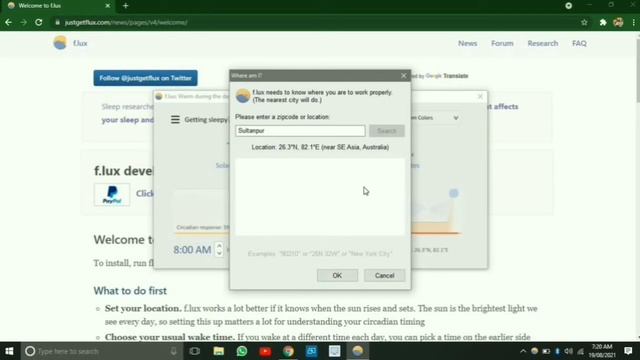
Task: Open the Research link
Action: tap(542, 43)
